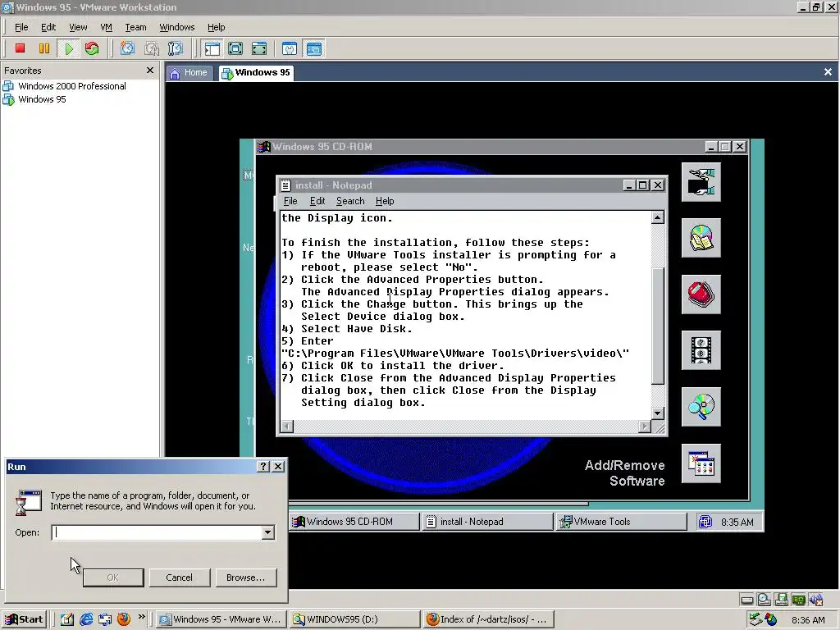Click the VMware network adapter status icon
The width and height of the screenshot is (840, 630).
click(799, 600)
